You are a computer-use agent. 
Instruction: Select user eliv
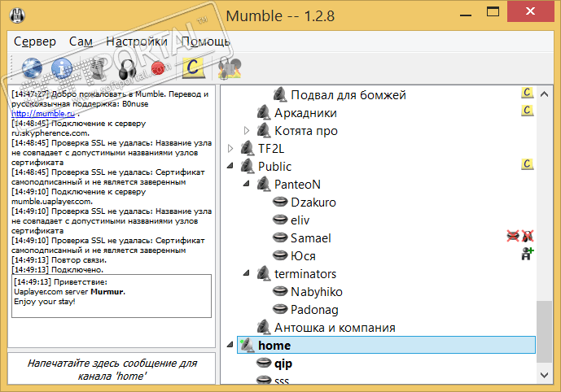[x=300, y=220]
